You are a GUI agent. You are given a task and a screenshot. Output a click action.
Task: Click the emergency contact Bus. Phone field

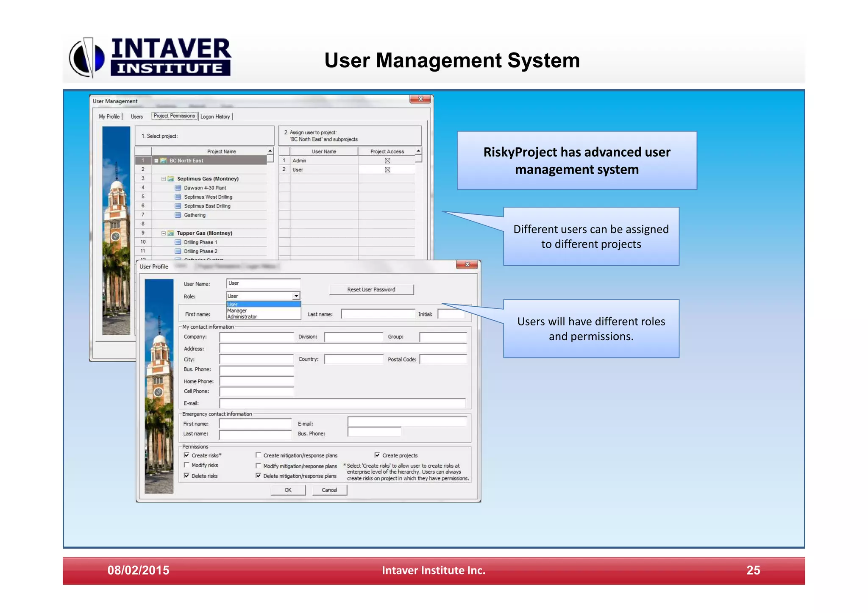[374, 432]
